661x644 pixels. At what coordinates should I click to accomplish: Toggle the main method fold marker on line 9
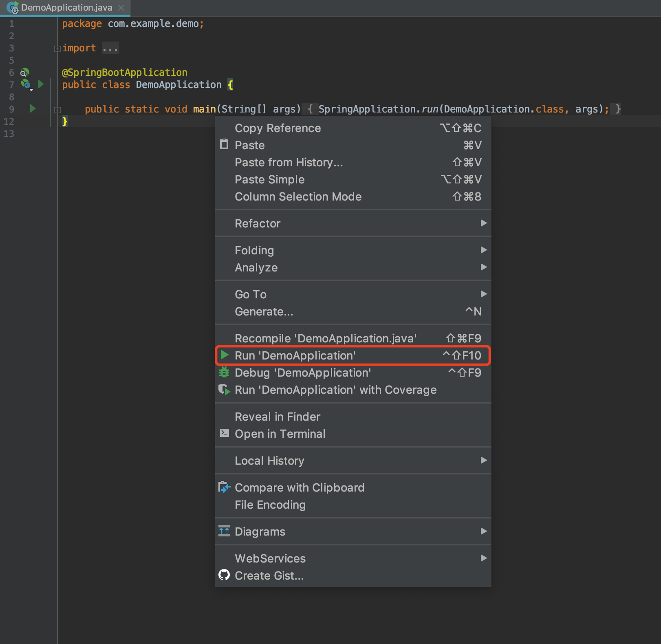[57, 110]
